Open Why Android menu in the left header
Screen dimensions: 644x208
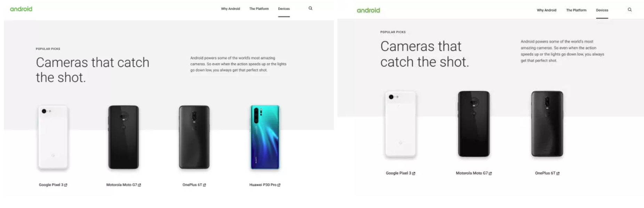231,9
